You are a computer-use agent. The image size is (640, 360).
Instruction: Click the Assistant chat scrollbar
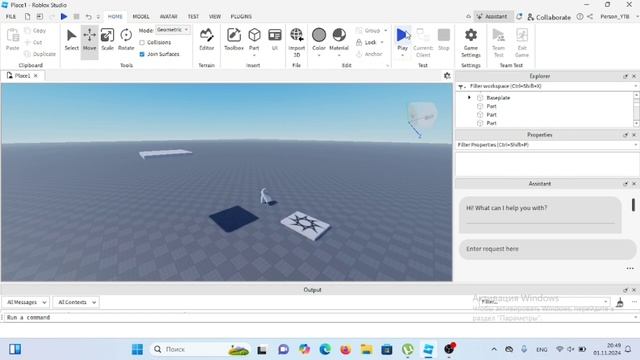click(633, 205)
